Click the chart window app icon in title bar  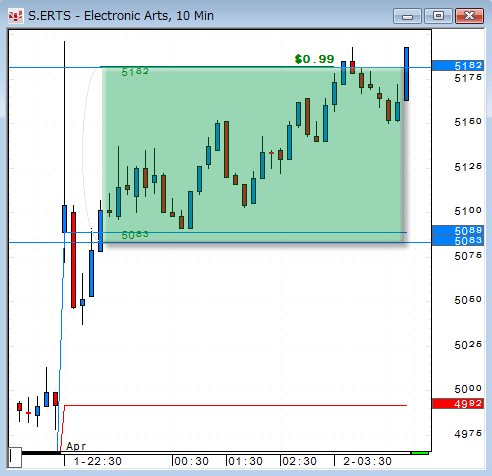15,16
